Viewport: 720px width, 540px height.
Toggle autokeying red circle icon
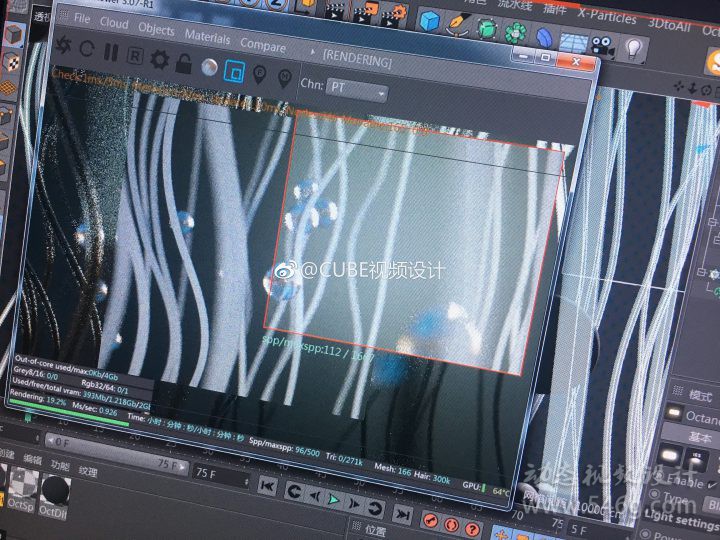point(452,524)
